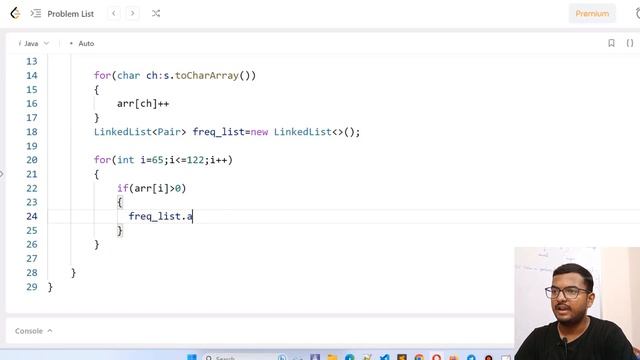Click the curly braces format icon
Image resolution: width=640 pixels, height=360 pixels.
point(630,43)
